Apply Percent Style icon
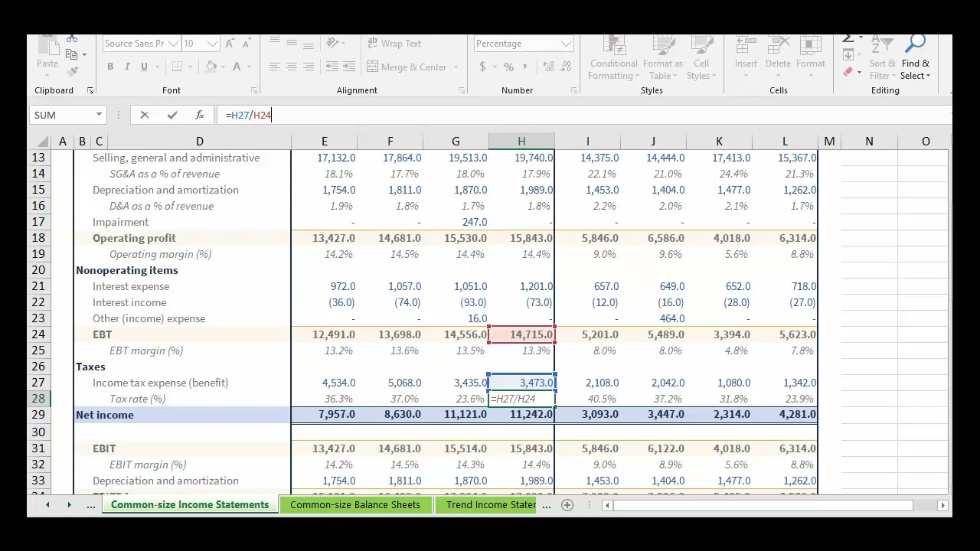Image resolution: width=980 pixels, height=551 pixels. click(508, 67)
